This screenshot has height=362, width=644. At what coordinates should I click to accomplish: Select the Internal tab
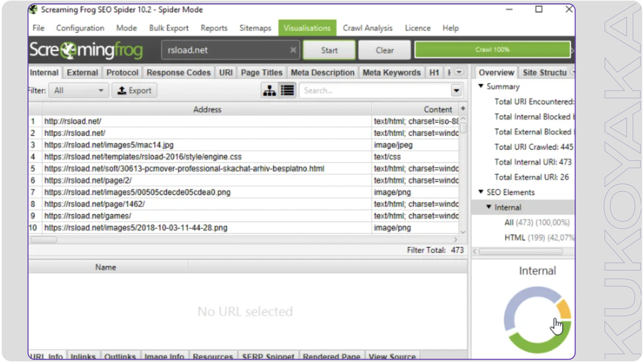tap(45, 72)
